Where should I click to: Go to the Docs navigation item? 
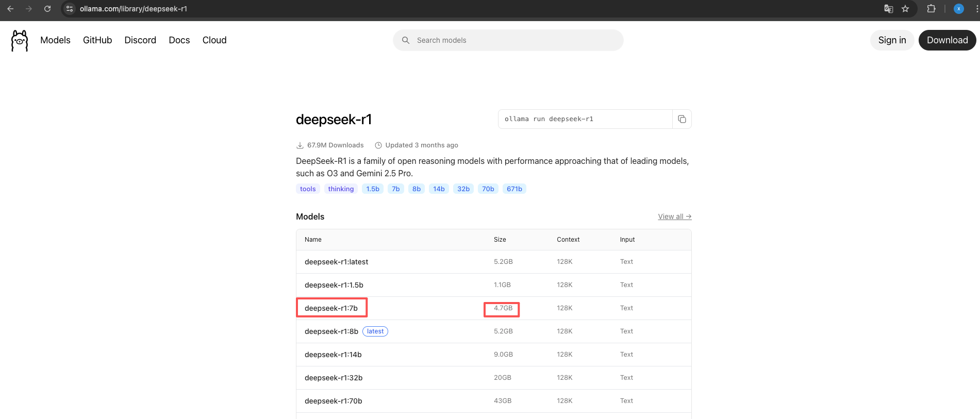tap(179, 40)
